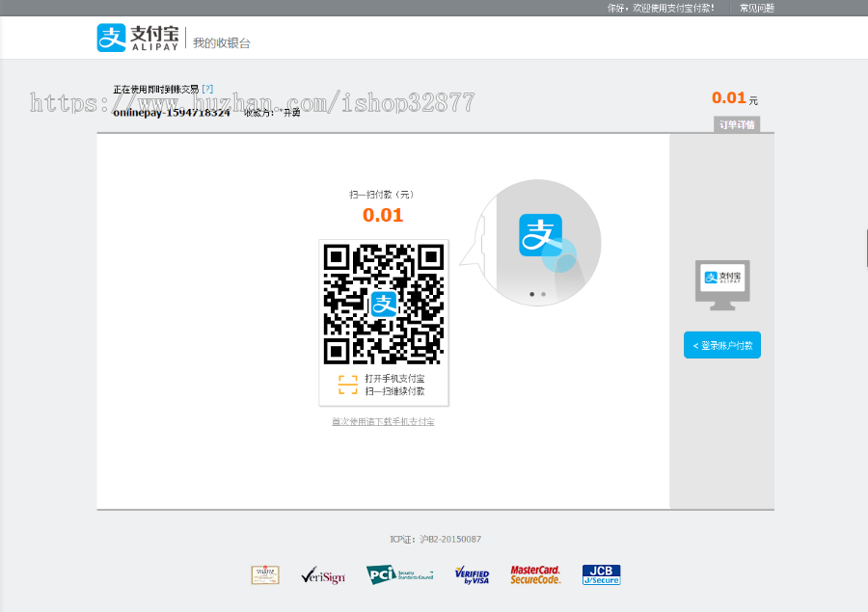The width and height of the screenshot is (868, 612).
Task: Click the Alipay icon in the QR code center
Action: [384, 304]
